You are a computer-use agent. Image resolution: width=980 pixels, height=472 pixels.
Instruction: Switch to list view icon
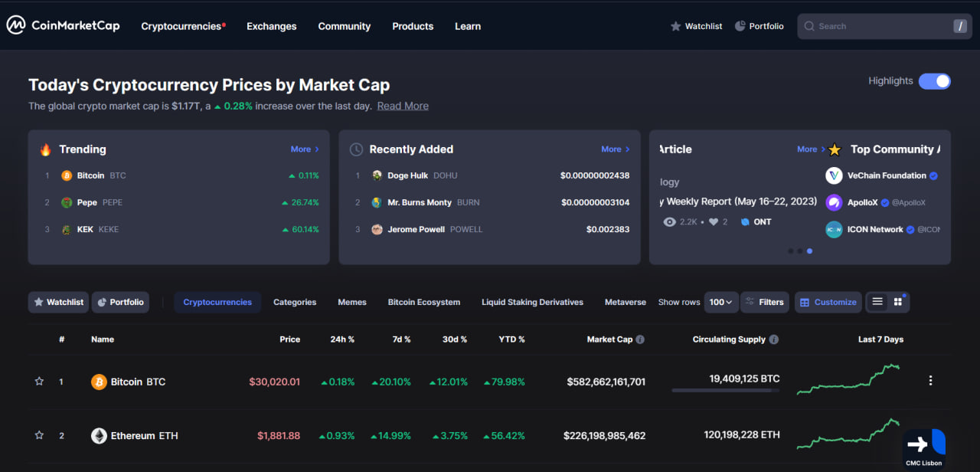(877, 302)
